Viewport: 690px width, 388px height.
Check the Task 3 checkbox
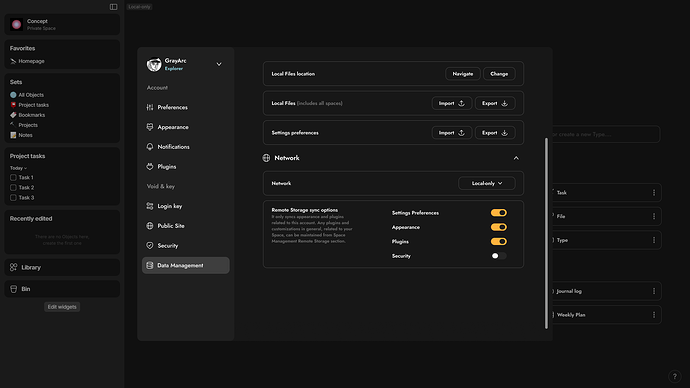point(13,198)
